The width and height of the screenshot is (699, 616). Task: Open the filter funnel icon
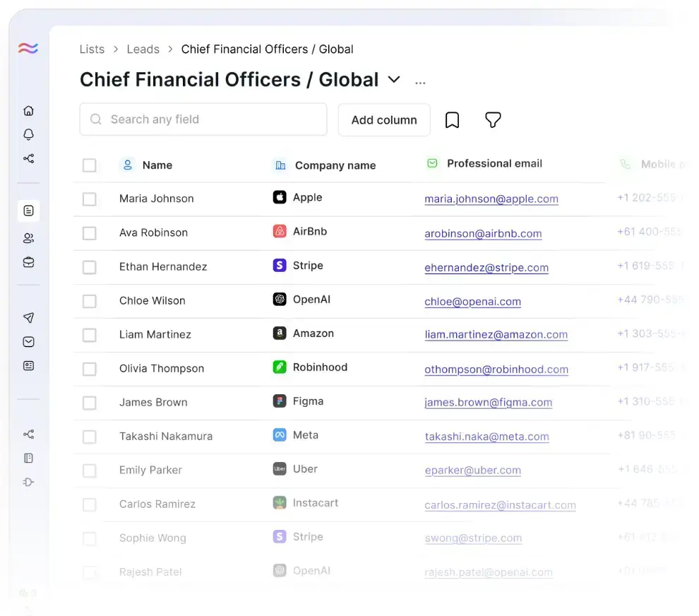point(493,120)
